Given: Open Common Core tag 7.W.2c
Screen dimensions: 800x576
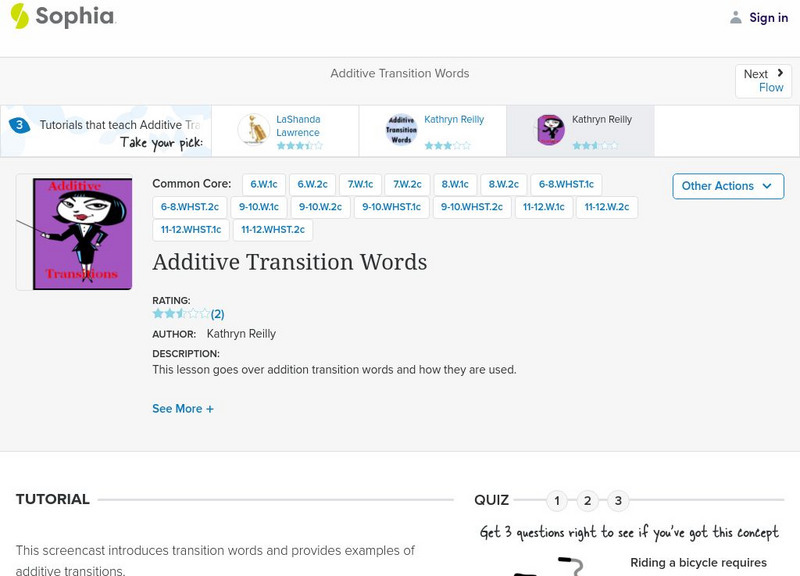Looking at the screenshot, I should click(407, 184).
